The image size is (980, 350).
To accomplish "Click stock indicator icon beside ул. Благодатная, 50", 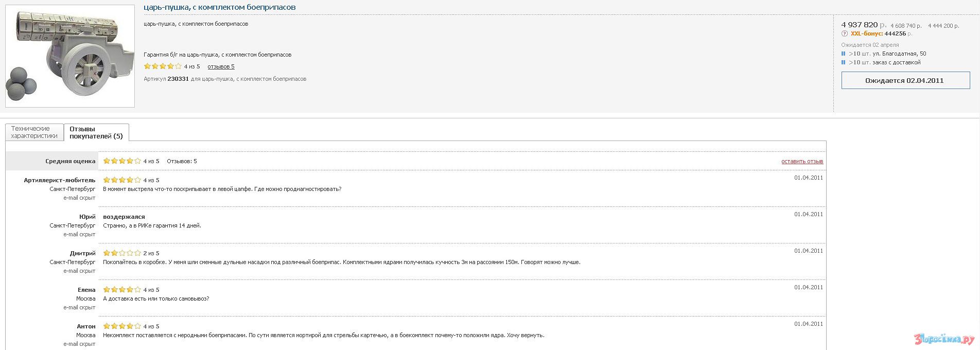I will [843, 54].
